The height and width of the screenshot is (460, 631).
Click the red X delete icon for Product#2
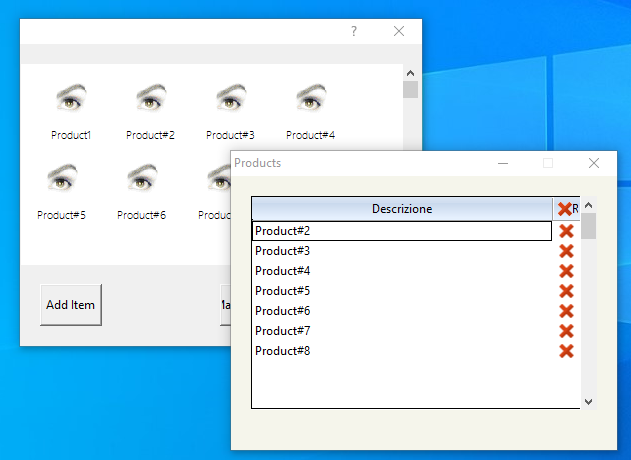coord(566,231)
